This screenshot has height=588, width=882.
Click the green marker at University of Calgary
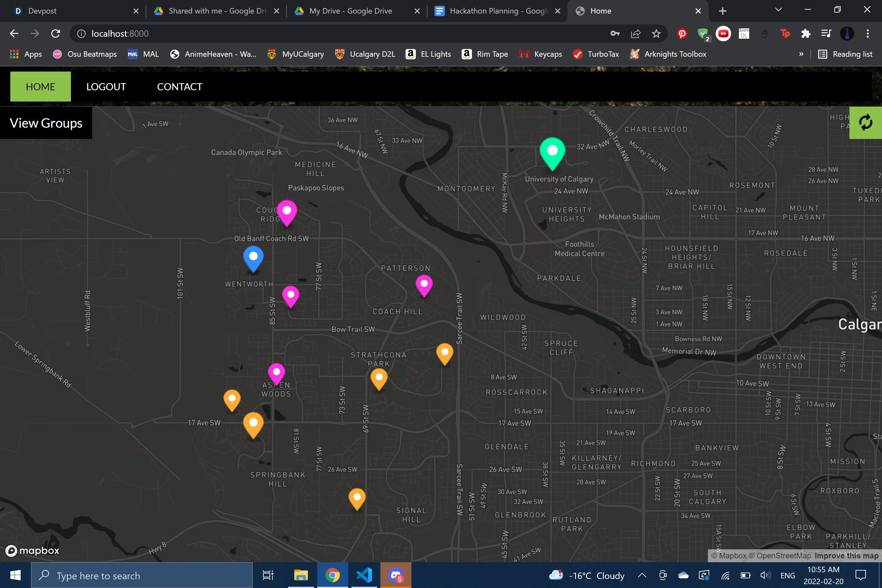552,152
